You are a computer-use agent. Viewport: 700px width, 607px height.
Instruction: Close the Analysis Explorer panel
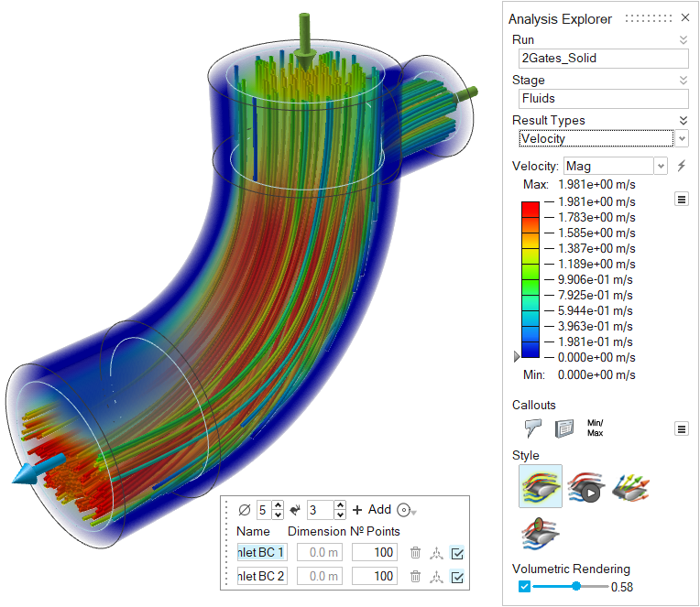[684, 17]
